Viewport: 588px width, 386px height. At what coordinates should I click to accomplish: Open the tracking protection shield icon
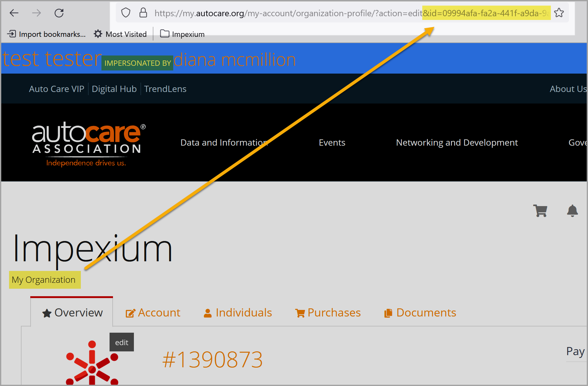coord(126,13)
